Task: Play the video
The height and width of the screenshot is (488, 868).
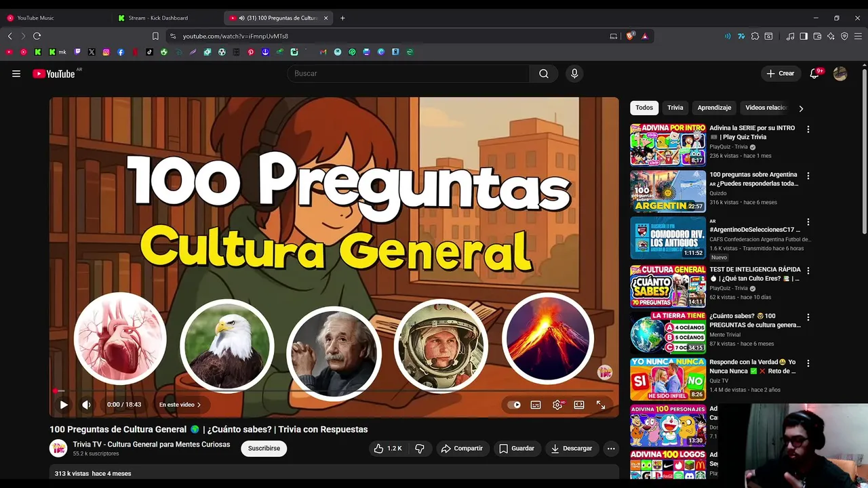Action: [x=64, y=405]
